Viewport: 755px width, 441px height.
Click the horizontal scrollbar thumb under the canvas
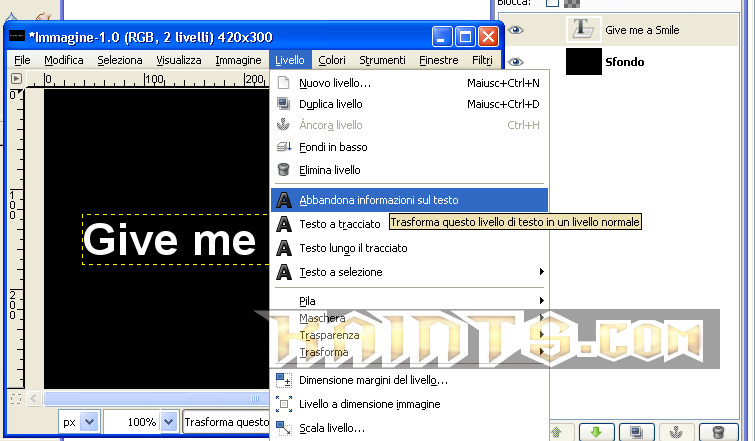pyautogui.click(x=156, y=399)
